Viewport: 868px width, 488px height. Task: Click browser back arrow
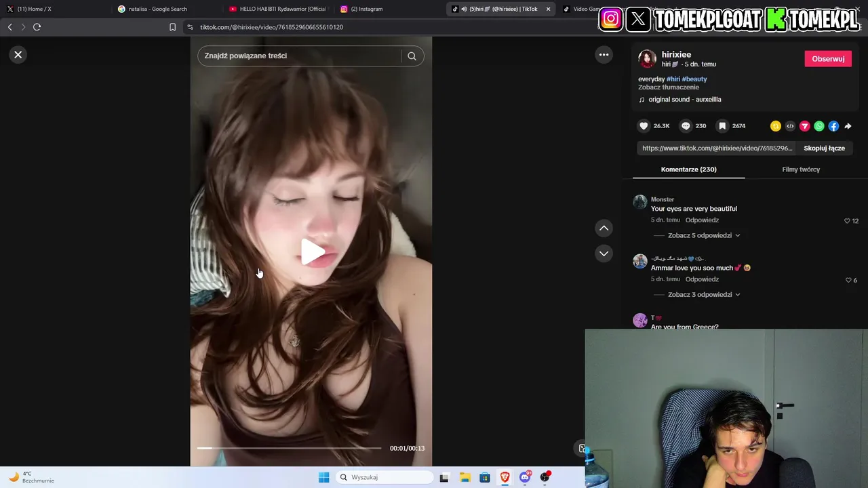pyautogui.click(x=9, y=27)
